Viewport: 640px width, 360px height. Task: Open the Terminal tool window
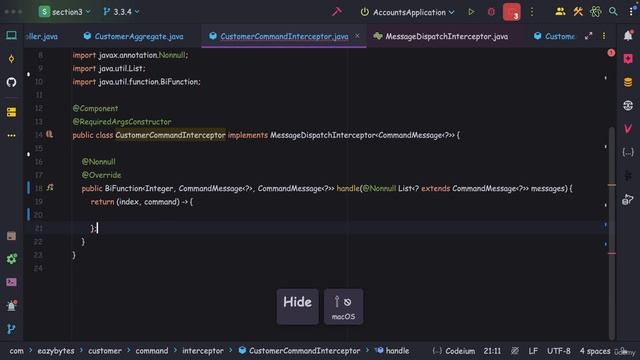coord(11,282)
